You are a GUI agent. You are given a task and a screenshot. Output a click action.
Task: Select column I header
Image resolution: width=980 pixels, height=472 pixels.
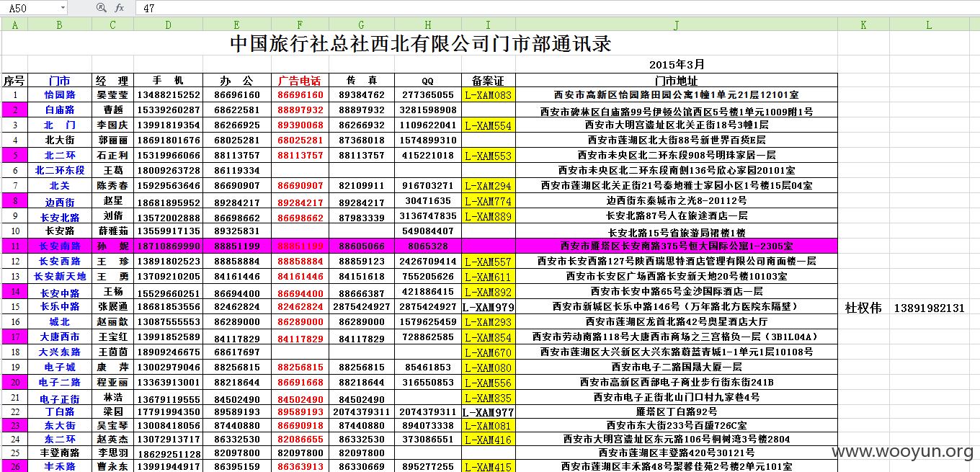point(489,25)
